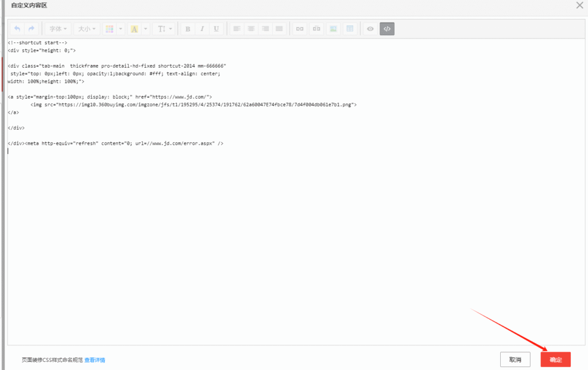This screenshot has height=370, width=588.
Task: Center align text
Action: pos(251,29)
